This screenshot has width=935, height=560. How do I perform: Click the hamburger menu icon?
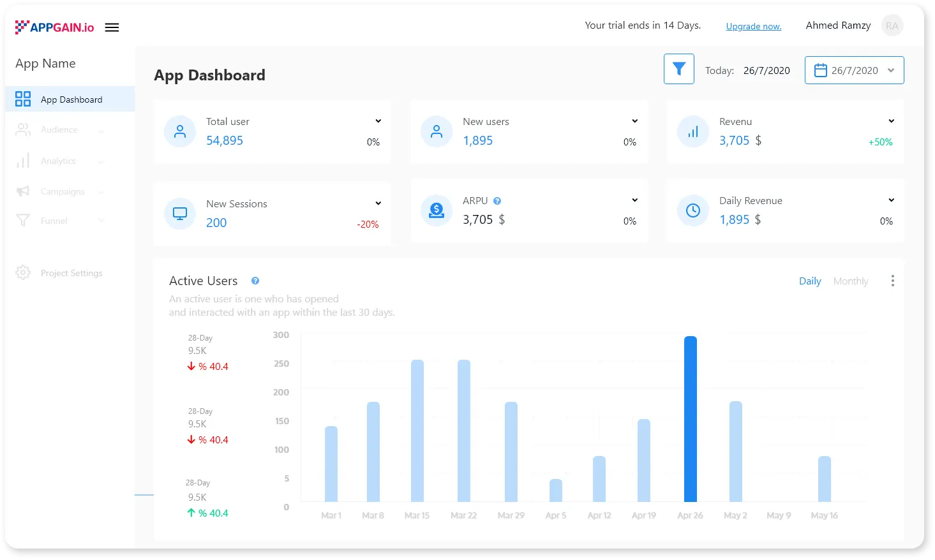click(x=112, y=27)
